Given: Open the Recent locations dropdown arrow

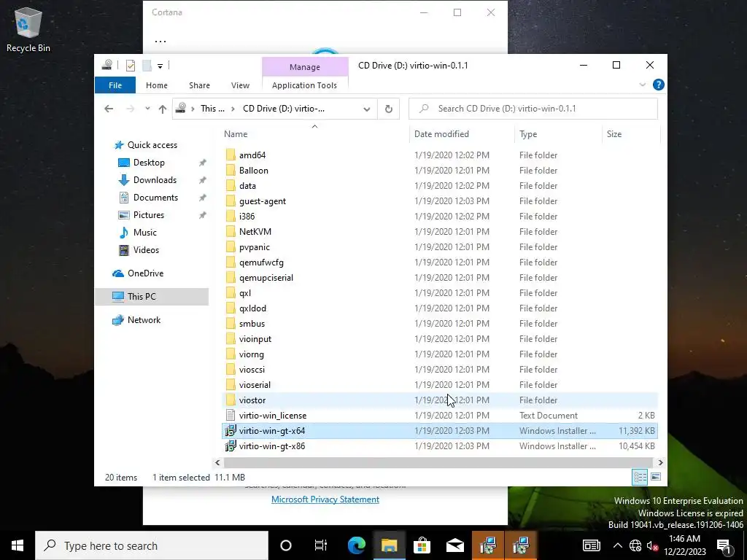Looking at the screenshot, I should 147,109.
